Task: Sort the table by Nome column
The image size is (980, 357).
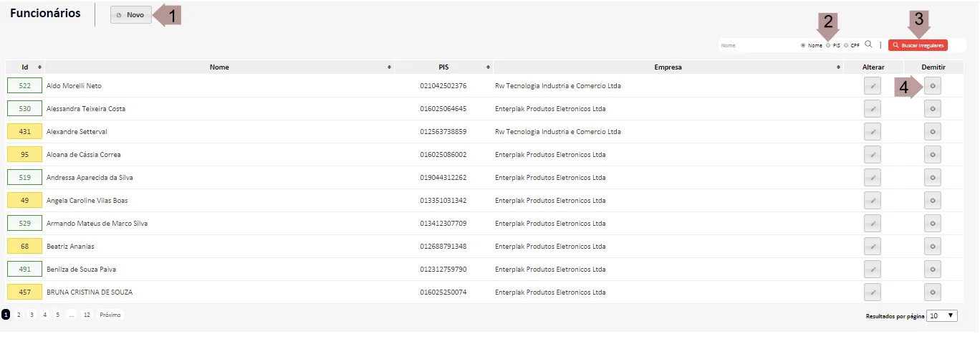Action: point(219,67)
